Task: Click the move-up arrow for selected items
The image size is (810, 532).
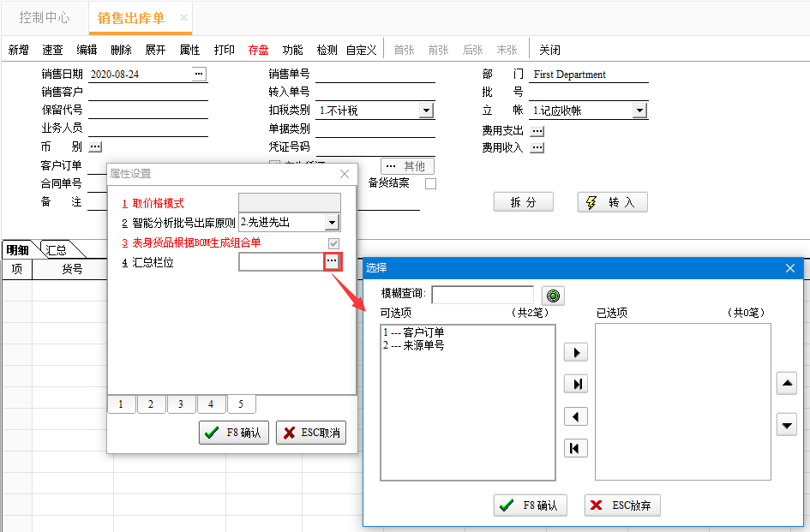Action: pyautogui.click(x=787, y=383)
